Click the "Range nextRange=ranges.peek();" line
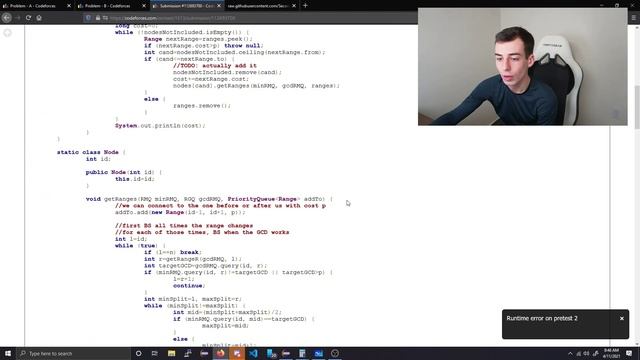The width and height of the screenshot is (640, 360). click(x=198, y=39)
